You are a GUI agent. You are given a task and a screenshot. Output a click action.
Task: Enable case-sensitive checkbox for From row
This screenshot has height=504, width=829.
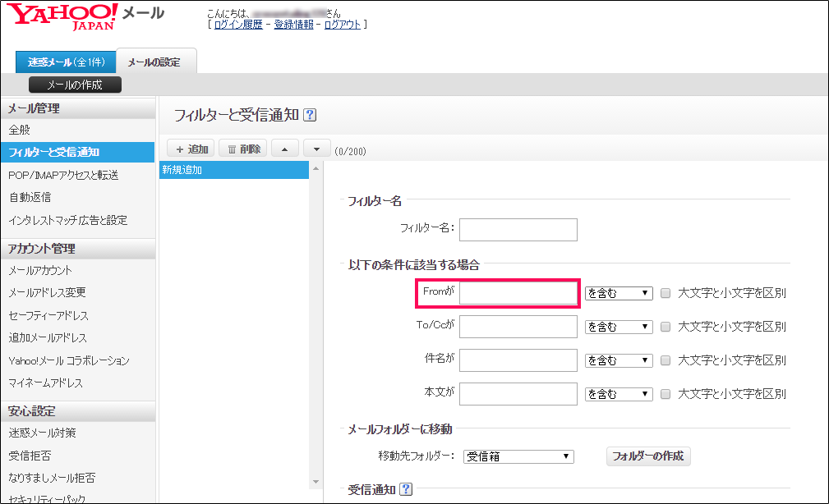tap(666, 293)
